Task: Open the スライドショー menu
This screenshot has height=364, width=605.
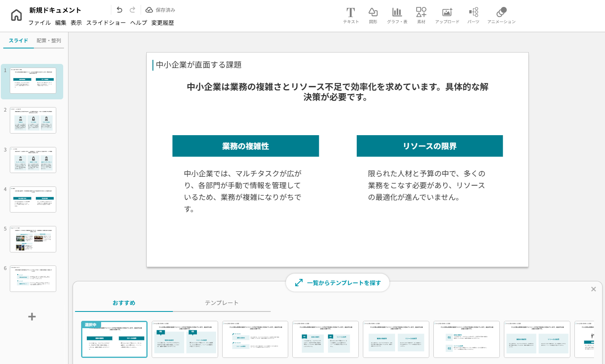Action: (106, 23)
